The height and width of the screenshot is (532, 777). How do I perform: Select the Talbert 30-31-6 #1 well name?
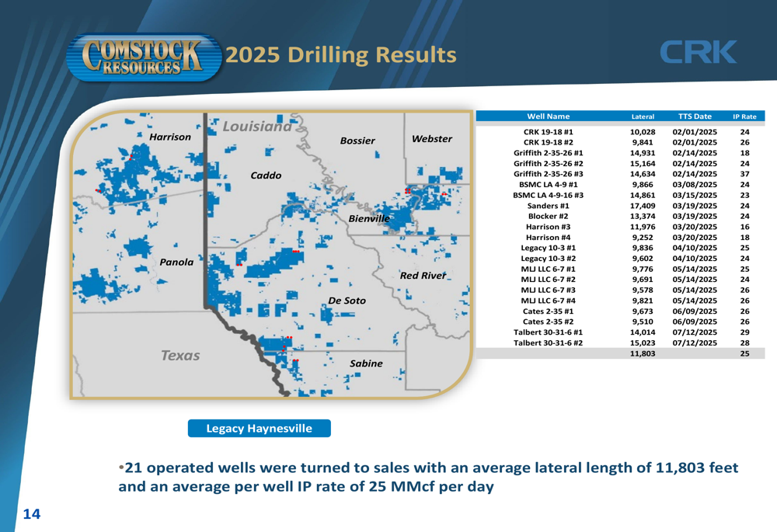click(x=548, y=332)
